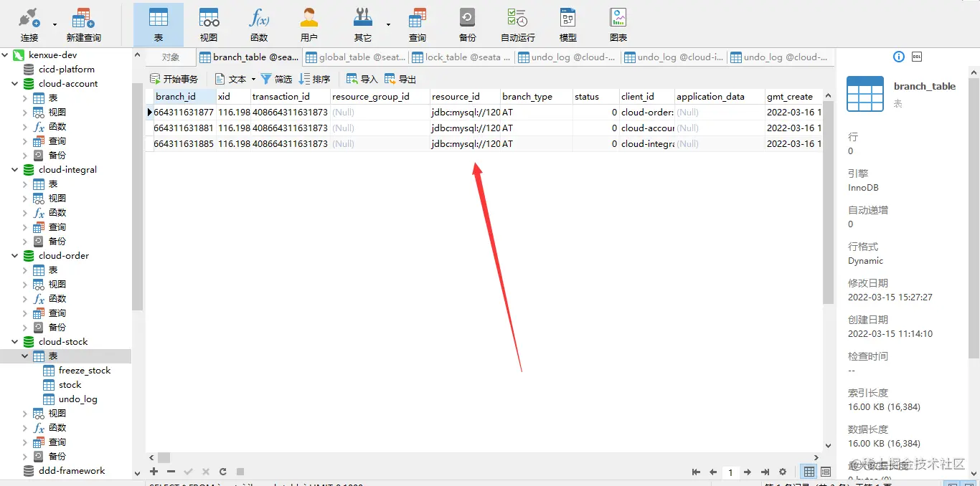The height and width of the screenshot is (486, 980).
Task: Show the DDL view icon
Action: [x=917, y=57]
